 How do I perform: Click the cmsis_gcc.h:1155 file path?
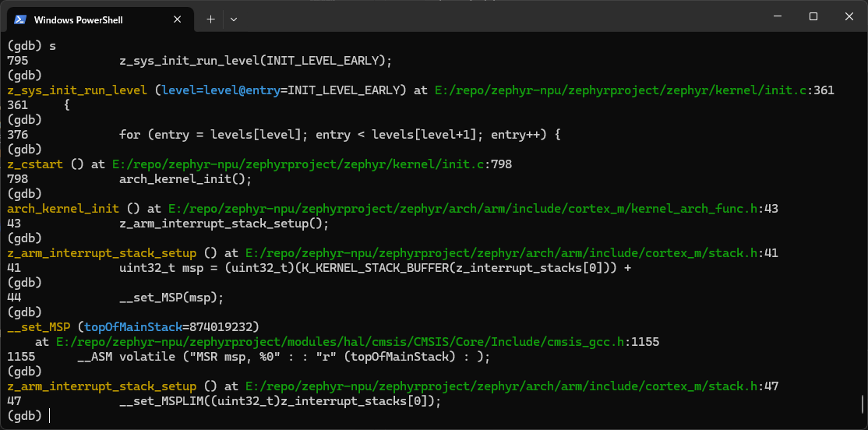point(357,341)
